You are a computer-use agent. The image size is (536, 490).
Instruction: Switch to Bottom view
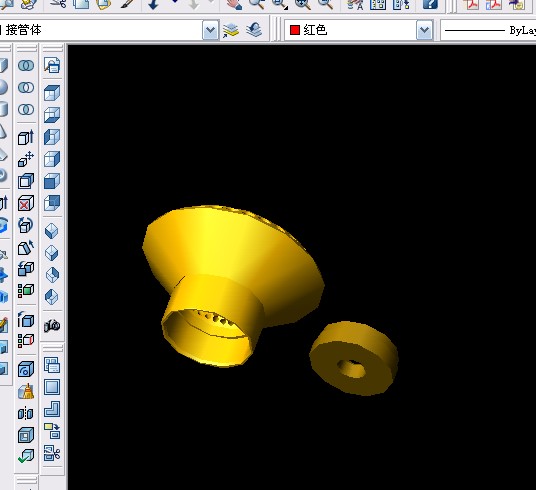click(52, 115)
